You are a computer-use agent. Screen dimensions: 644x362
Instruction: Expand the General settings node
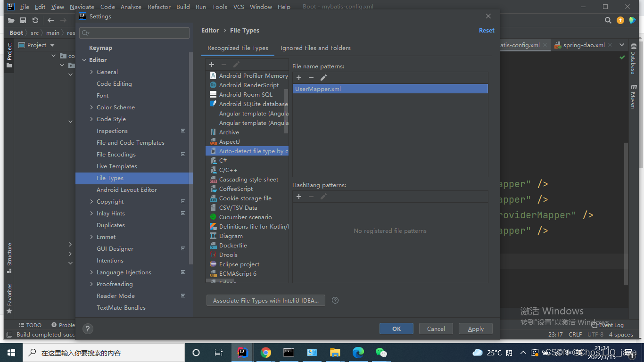(91, 72)
